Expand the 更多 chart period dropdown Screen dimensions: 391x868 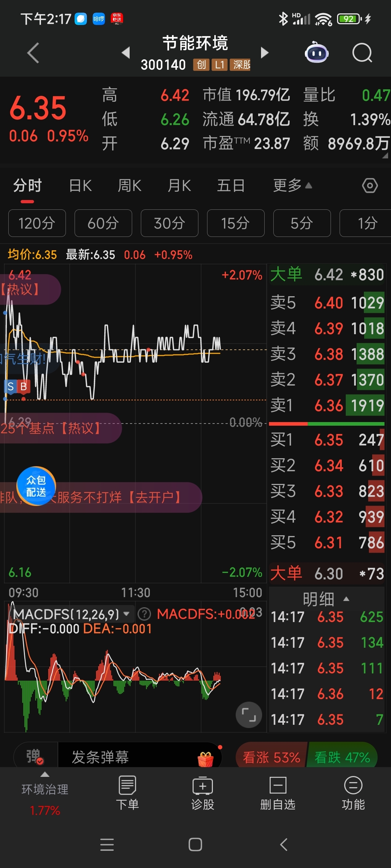(x=293, y=186)
